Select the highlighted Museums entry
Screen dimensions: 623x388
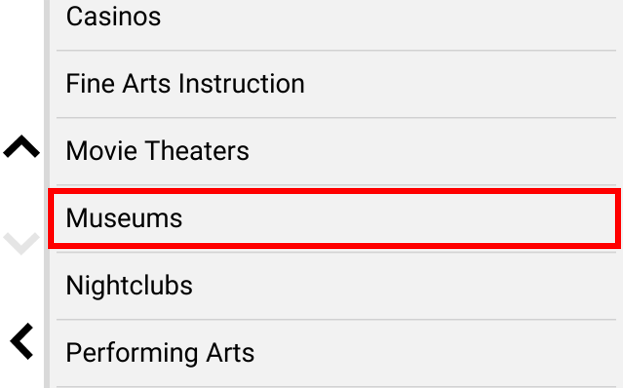tap(334, 218)
